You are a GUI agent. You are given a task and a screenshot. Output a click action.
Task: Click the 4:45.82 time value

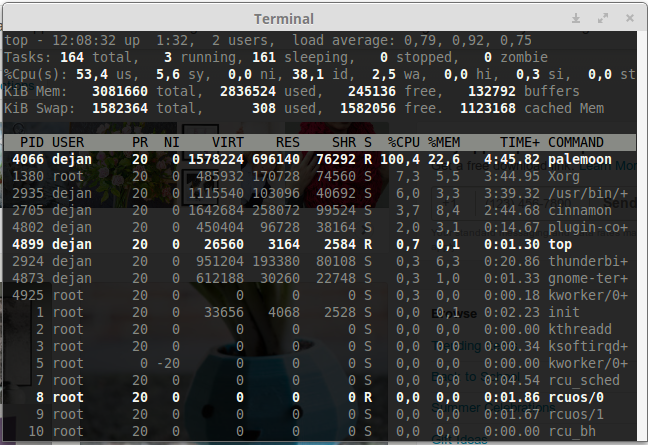pyautogui.click(x=512, y=159)
